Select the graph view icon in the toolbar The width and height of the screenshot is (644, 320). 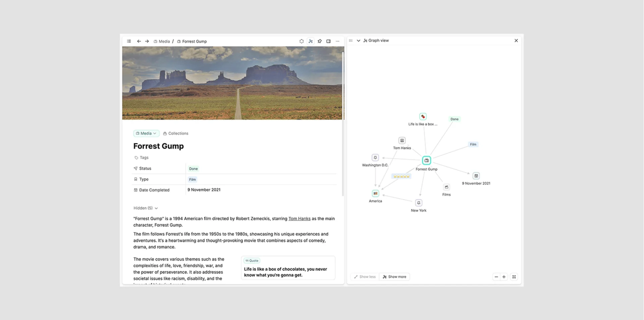(x=311, y=41)
